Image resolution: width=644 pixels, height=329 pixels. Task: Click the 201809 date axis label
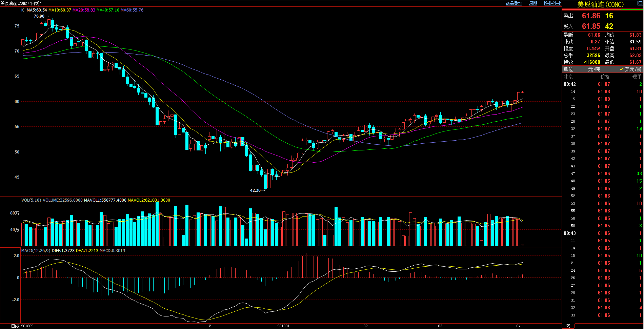pyautogui.click(x=27, y=326)
